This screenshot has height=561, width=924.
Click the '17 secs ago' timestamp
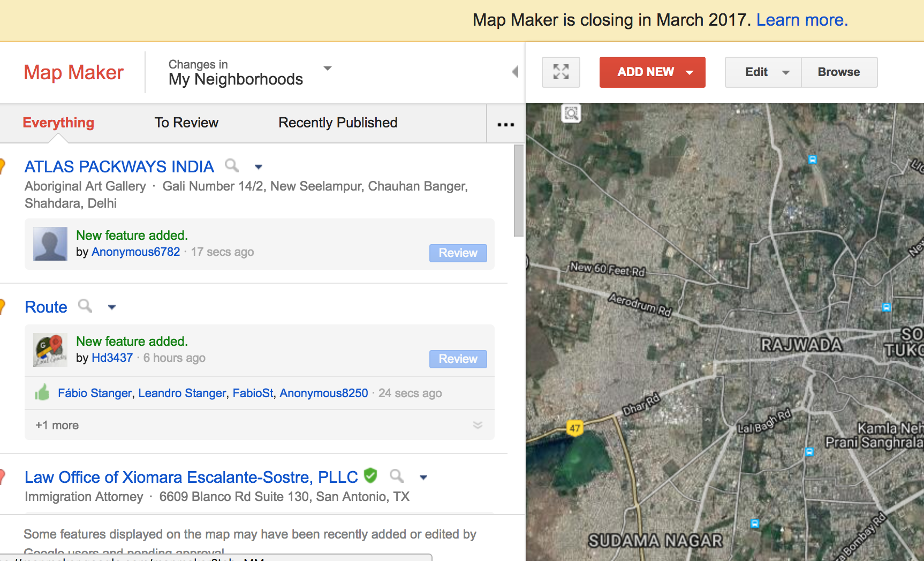(x=222, y=252)
